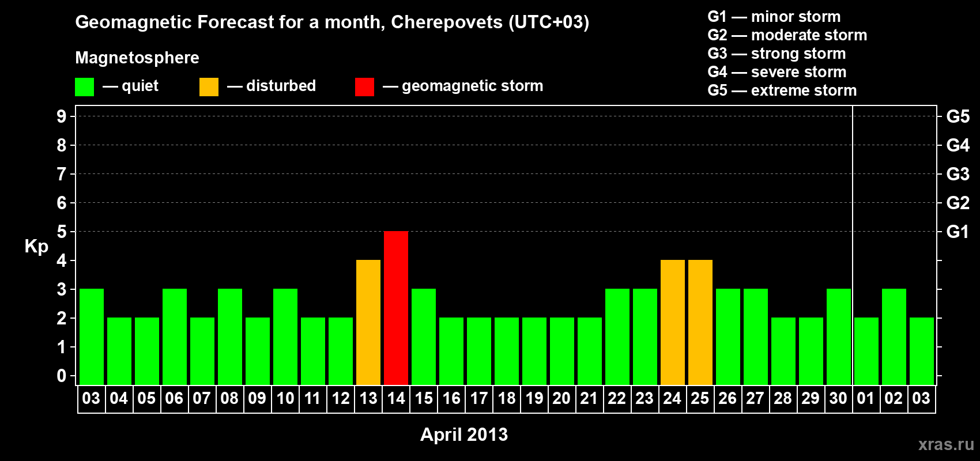Click the 'G3 — strong storm' legend line
980x461 pixels.
coord(777,54)
